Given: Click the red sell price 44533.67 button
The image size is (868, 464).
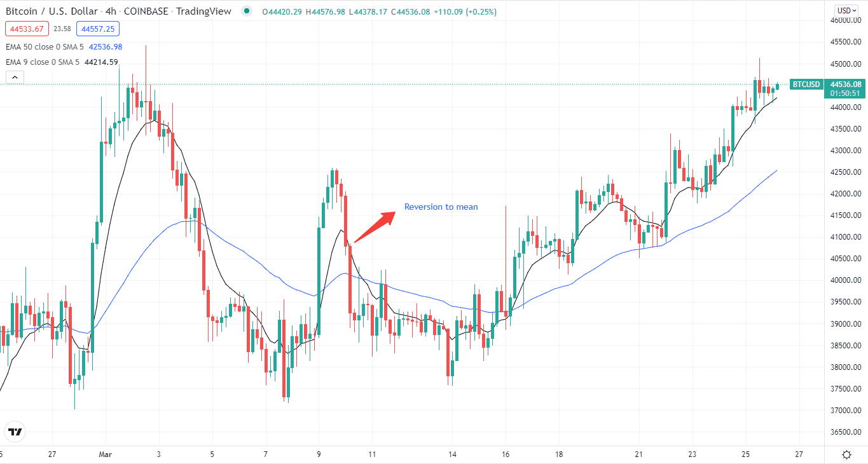Looking at the screenshot, I should click(27, 29).
